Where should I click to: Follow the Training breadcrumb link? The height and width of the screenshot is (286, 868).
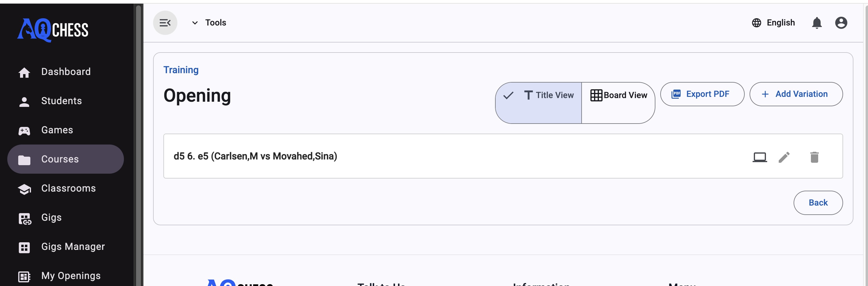point(181,70)
